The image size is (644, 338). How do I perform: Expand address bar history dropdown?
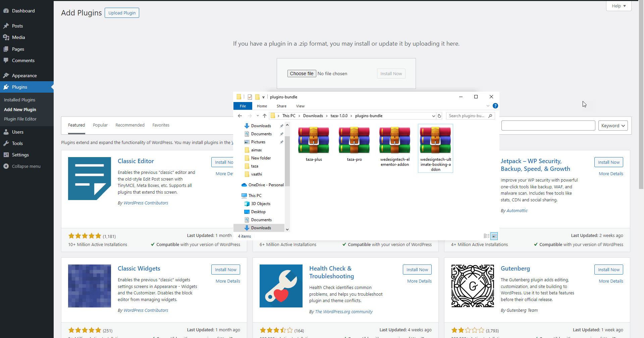tap(433, 116)
